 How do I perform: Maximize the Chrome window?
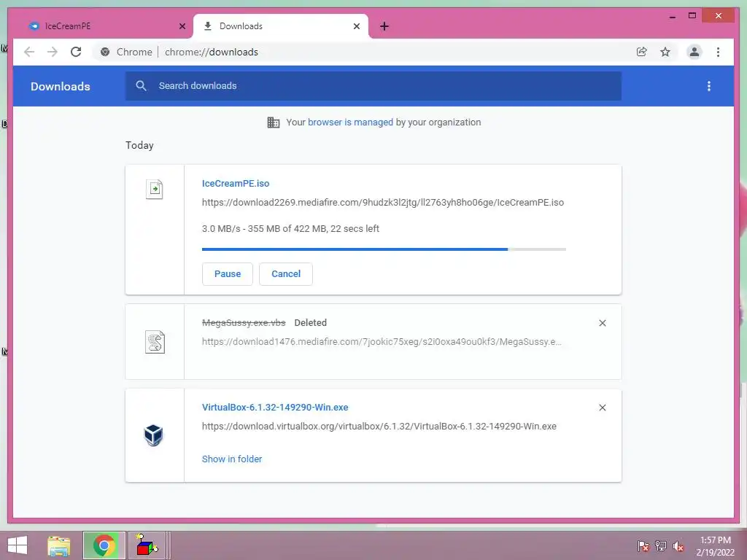pyautogui.click(x=692, y=16)
